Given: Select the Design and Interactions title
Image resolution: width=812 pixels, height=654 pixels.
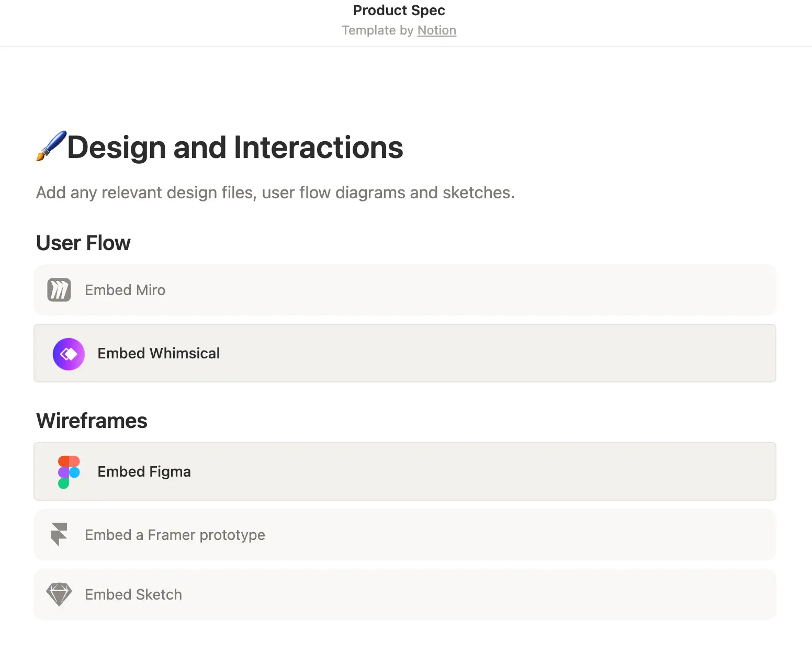Looking at the screenshot, I should pyautogui.click(x=234, y=147).
